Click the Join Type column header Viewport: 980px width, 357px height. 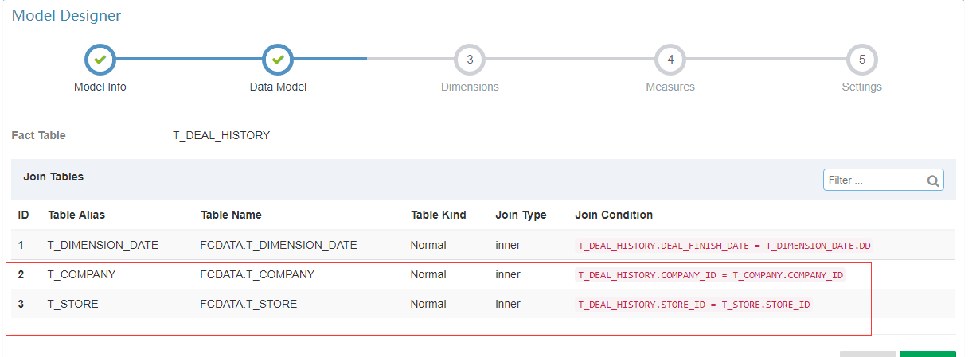(521, 215)
